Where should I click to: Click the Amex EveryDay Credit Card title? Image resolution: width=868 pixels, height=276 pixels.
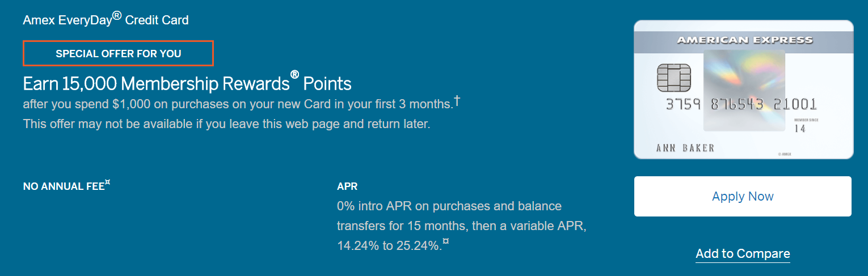coord(106,19)
